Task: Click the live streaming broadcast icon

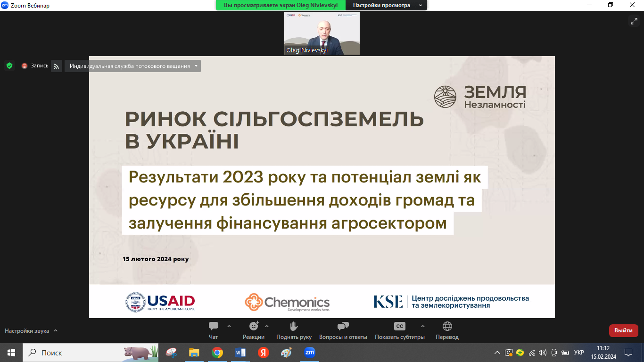Action: click(x=56, y=66)
